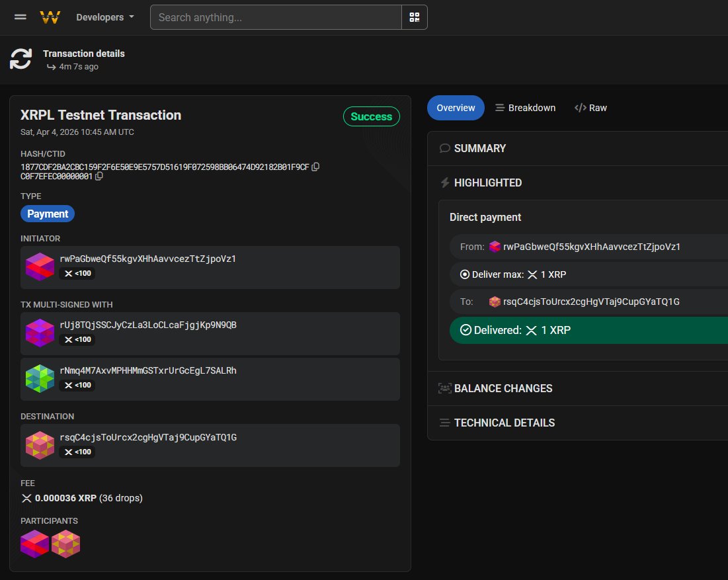
Task: Click the rNmq4M signer's <100 balance badge
Action: tap(77, 386)
